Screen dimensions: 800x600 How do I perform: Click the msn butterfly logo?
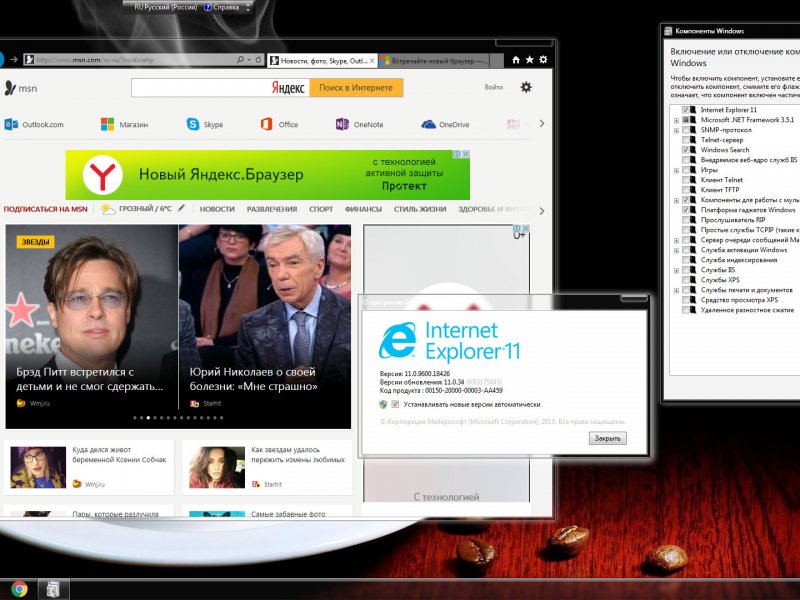(x=10, y=88)
